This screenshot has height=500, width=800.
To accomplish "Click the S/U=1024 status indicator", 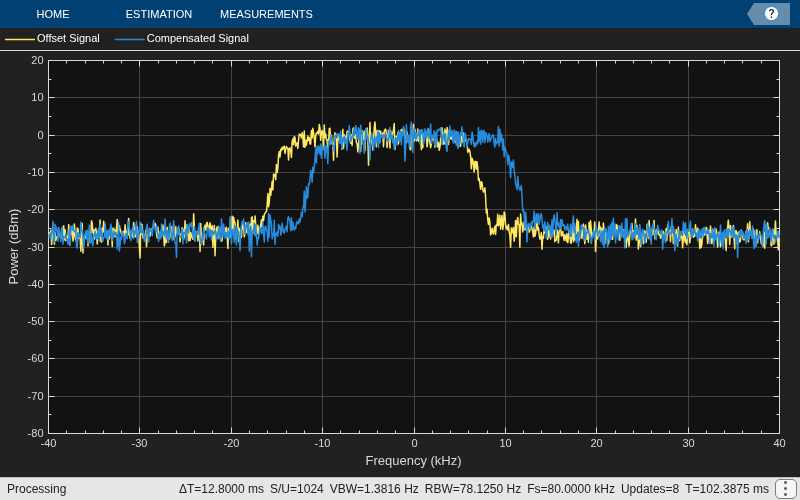I will 296,489.
